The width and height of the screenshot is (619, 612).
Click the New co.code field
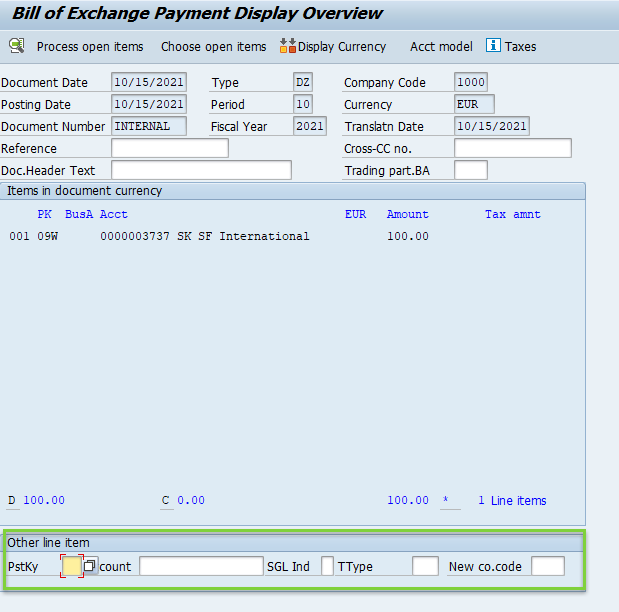coord(548,566)
